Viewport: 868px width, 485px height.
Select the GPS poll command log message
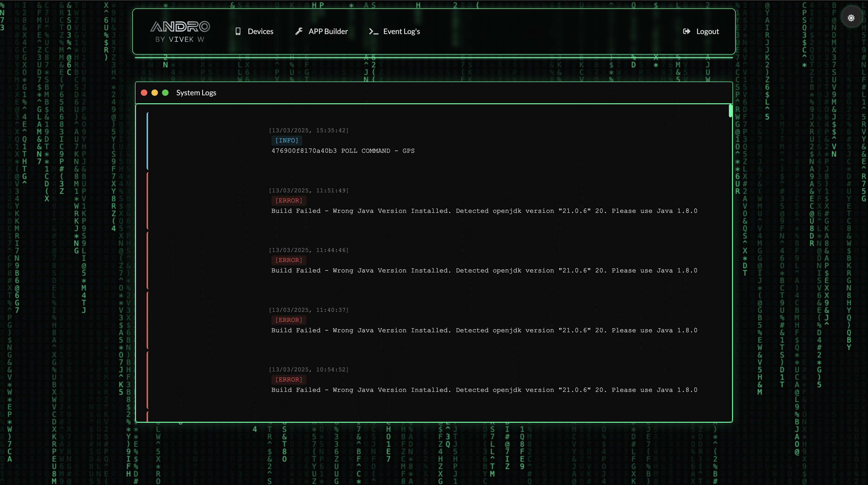pyautogui.click(x=343, y=151)
